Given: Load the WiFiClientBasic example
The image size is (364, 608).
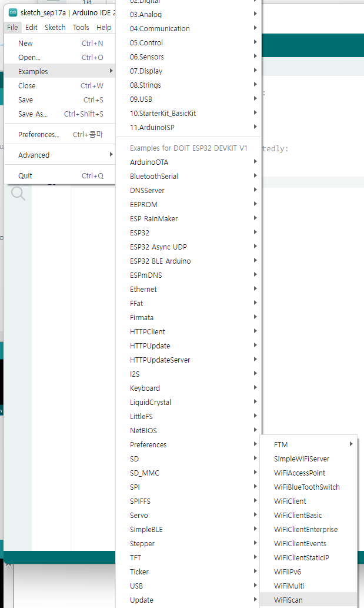Looking at the screenshot, I should [x=309, y=516].
